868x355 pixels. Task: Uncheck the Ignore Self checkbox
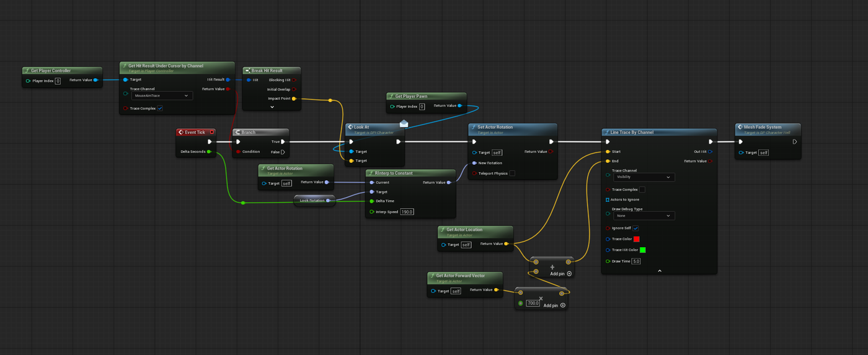coord(635,228)
